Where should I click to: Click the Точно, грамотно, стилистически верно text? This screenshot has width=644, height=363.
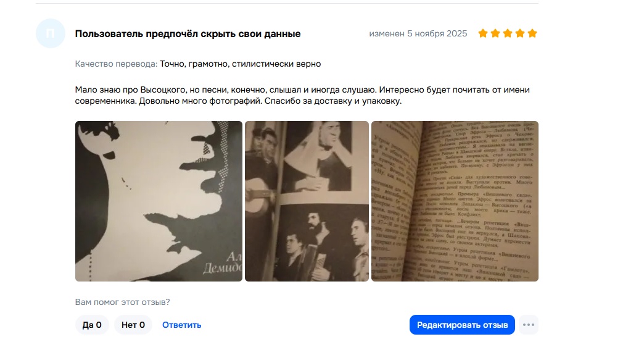point(241,64)
